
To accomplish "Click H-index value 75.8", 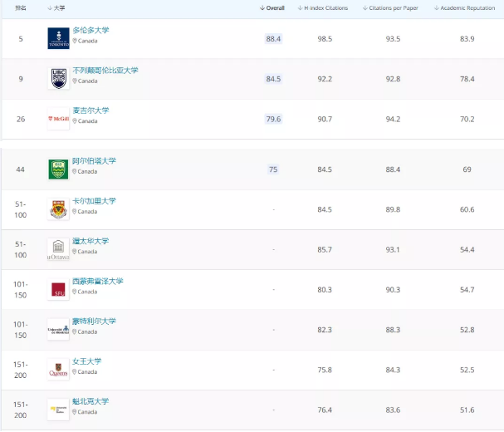I will point(325,370).
